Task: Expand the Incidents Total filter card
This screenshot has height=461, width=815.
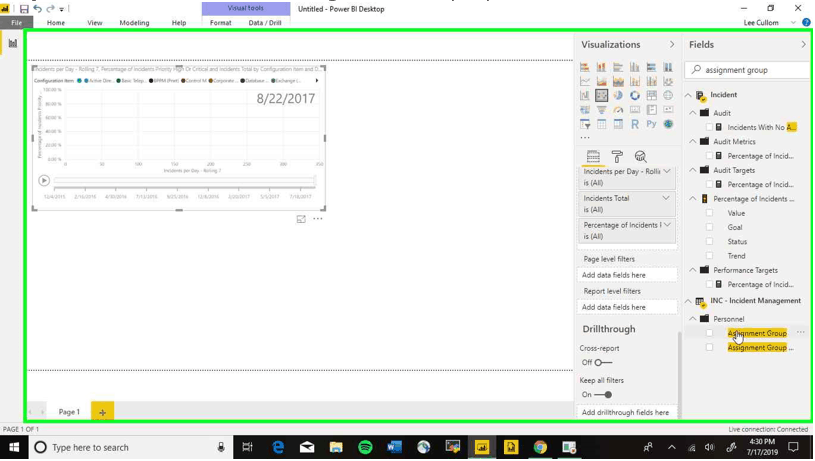Action: click(666, 198)
